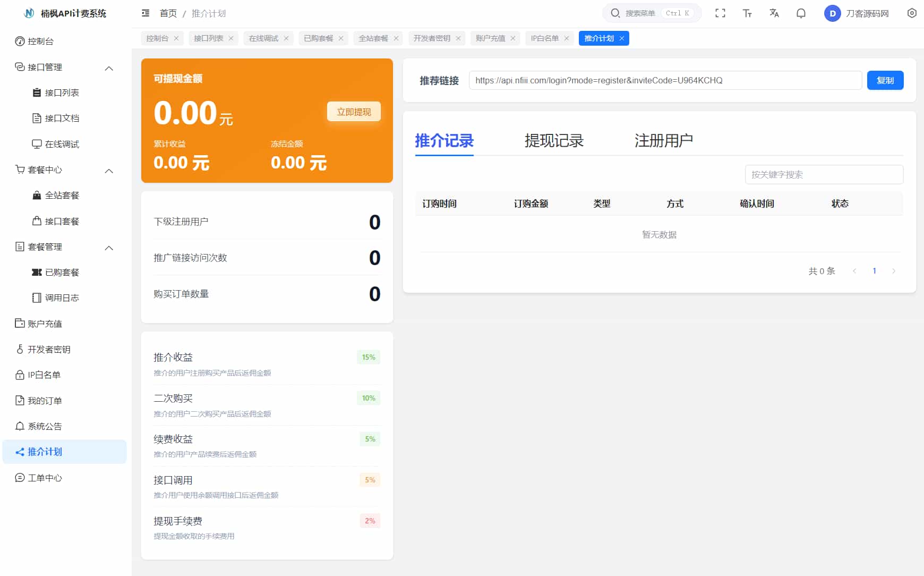Screen dimensions: 924x576
Task: Click the 复制 button to copy referral link
Action: pyautogui.click(x=885, y=80)
